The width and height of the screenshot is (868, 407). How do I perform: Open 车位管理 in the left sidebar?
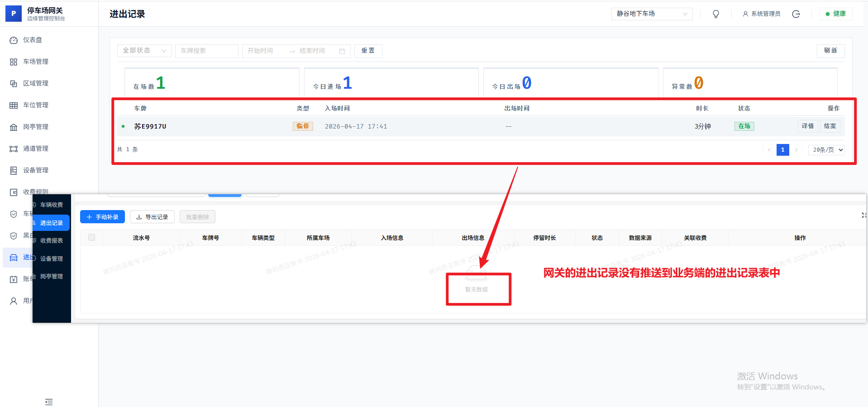(35, 105)
